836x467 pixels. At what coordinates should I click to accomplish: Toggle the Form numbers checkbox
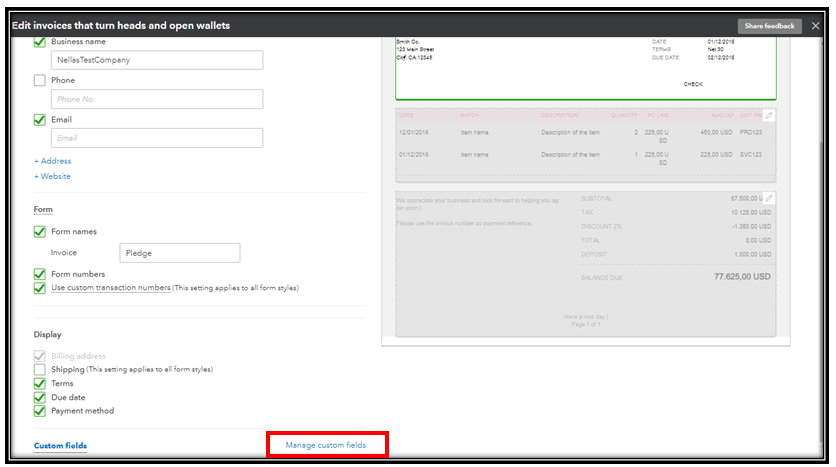pos(40,274)
